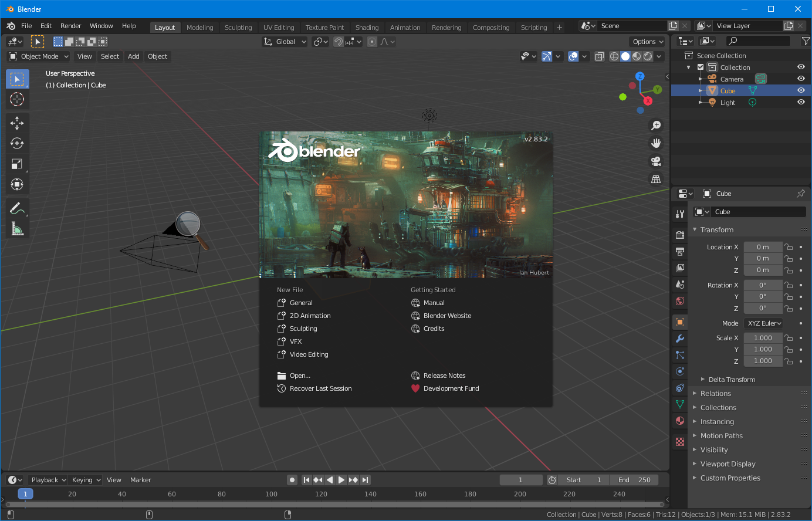Open the XYZ Euler rotation mode dropdown
This screenshot has height=521, width=812.
[x=764, y=323]
